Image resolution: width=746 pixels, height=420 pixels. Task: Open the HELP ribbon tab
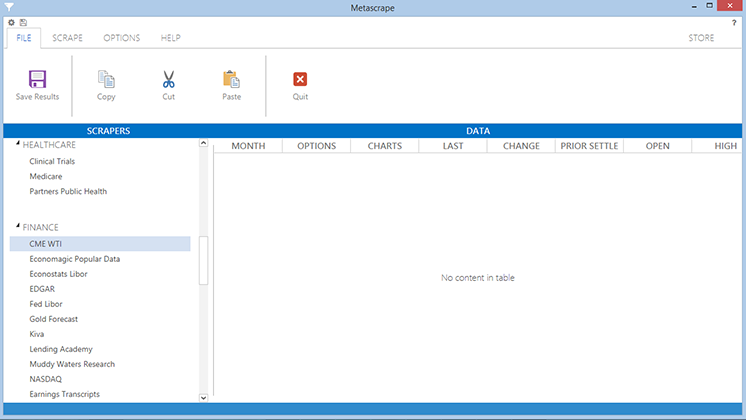click(170, 38)
